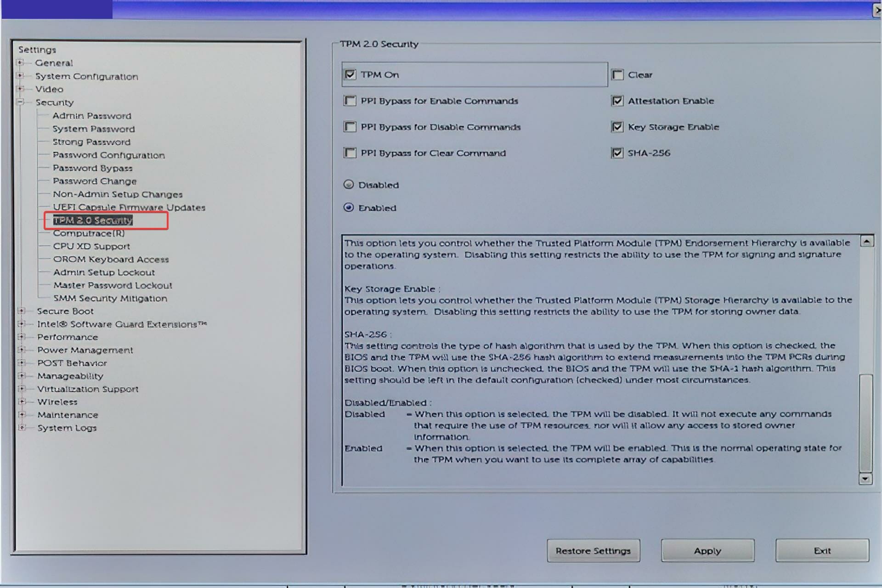Uncheck the TPM On checkbox
Image resolution: width=882 pixels, height=588 pixels.
click(x=350, y=74)
